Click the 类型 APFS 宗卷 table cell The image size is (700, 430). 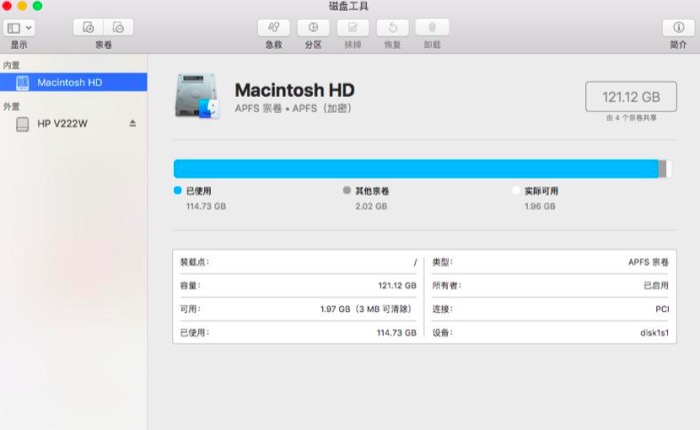pos(550,262)
